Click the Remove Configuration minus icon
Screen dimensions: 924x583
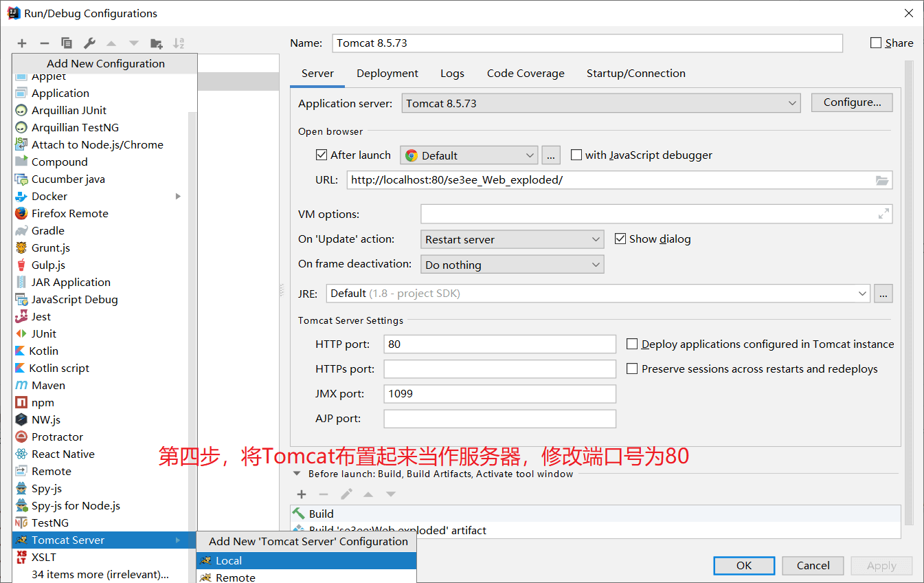pos(44,43)
